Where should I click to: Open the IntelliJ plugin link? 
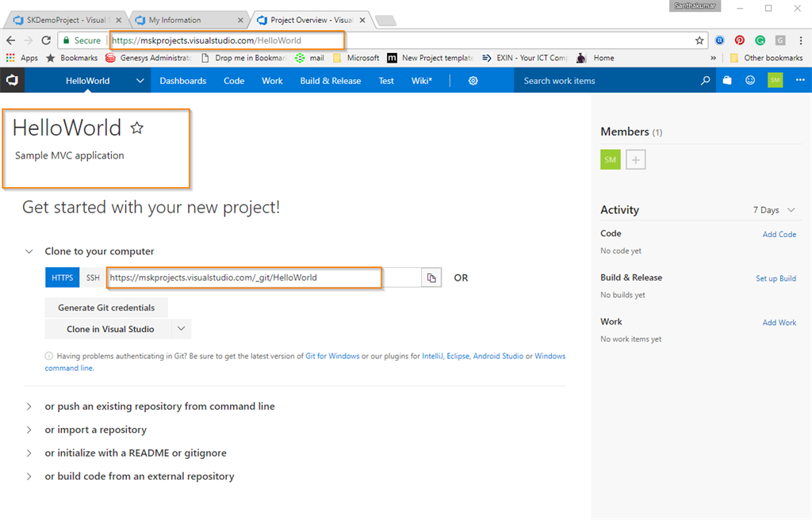click(x=432, y=356)
